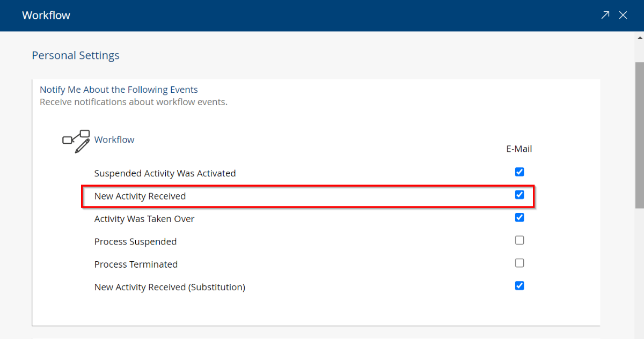Click the E-Mail column header
The width and height of the screenshot is (644, 339).
519,149
